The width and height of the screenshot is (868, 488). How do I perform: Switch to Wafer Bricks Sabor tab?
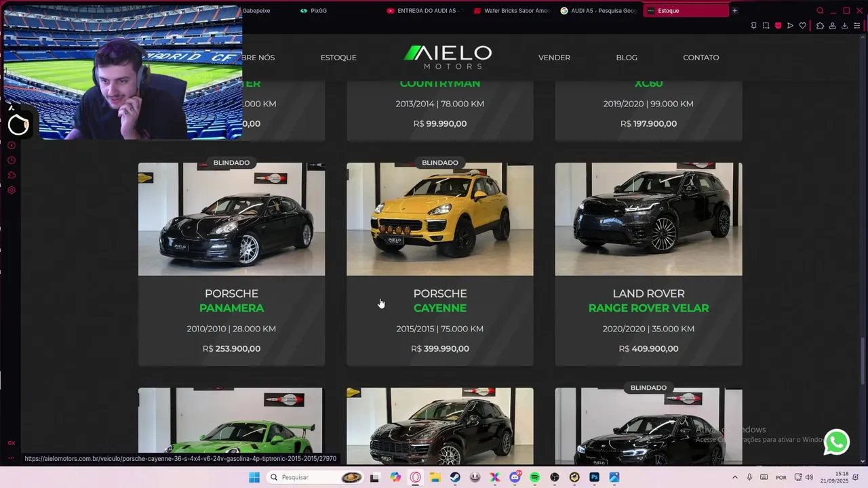click(512, 10)
